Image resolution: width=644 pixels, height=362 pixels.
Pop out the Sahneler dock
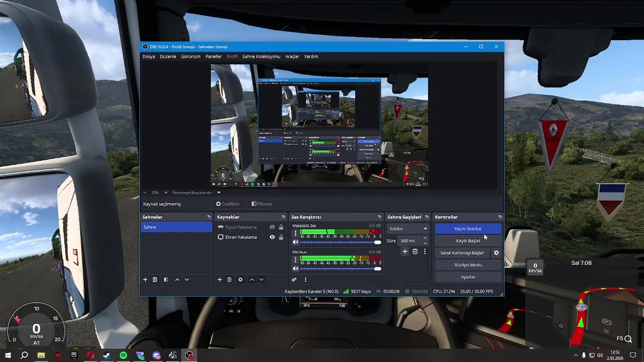tap(209, 217)
